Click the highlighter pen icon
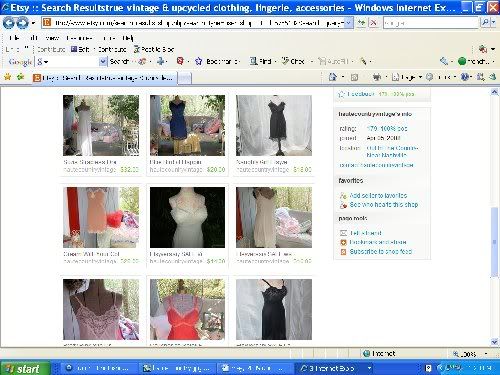 point(363,61)
